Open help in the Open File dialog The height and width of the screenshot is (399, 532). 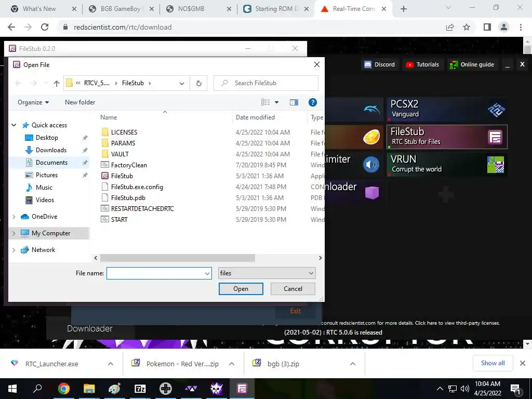click(312, 102)
